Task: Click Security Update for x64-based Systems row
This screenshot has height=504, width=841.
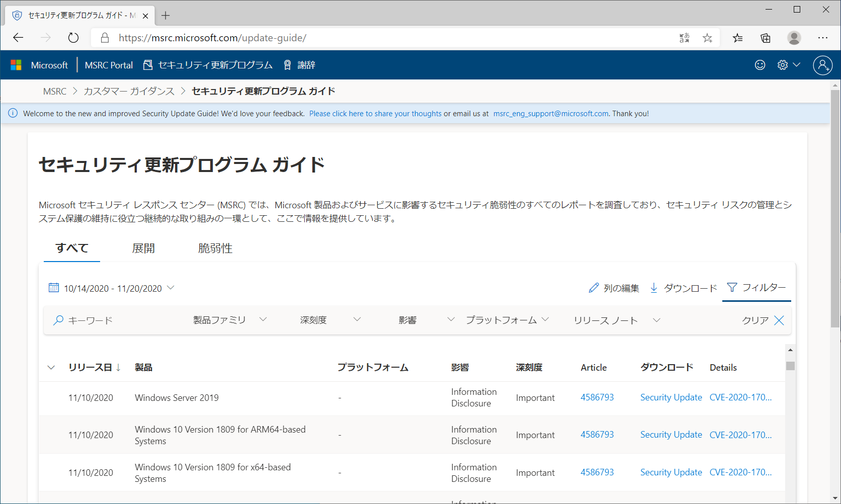Action: point(671,472)
